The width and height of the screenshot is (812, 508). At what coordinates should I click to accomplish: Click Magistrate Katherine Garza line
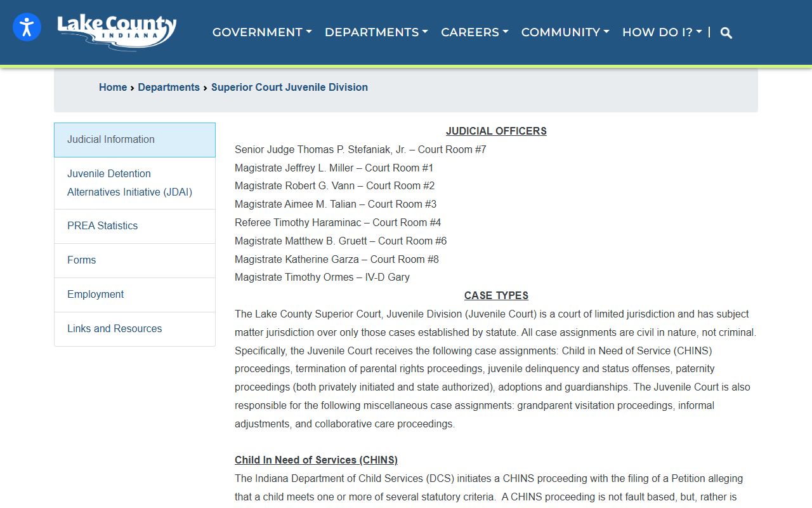(x=337, y=260)
